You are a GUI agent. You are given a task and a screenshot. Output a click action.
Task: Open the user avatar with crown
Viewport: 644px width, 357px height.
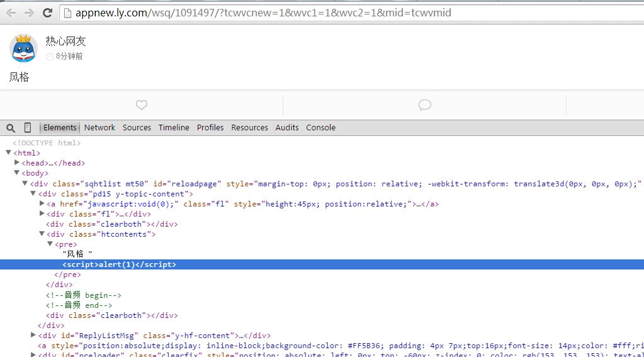point(23,48)
